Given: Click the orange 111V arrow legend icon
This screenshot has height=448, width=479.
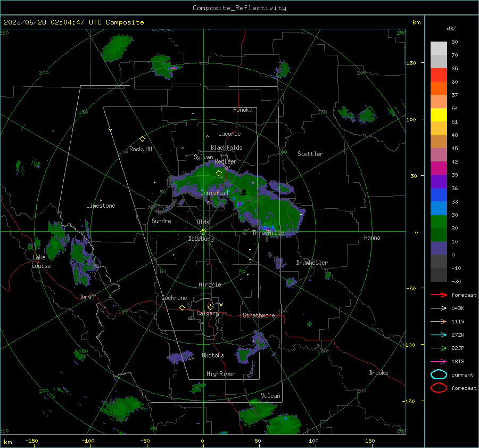Looking at the screenshot, I should (x=439, y=321).
